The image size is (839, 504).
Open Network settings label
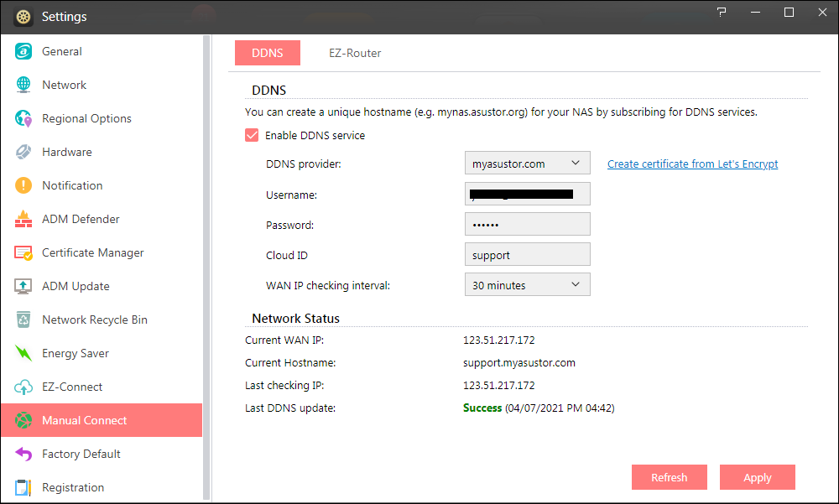(65, 85)
